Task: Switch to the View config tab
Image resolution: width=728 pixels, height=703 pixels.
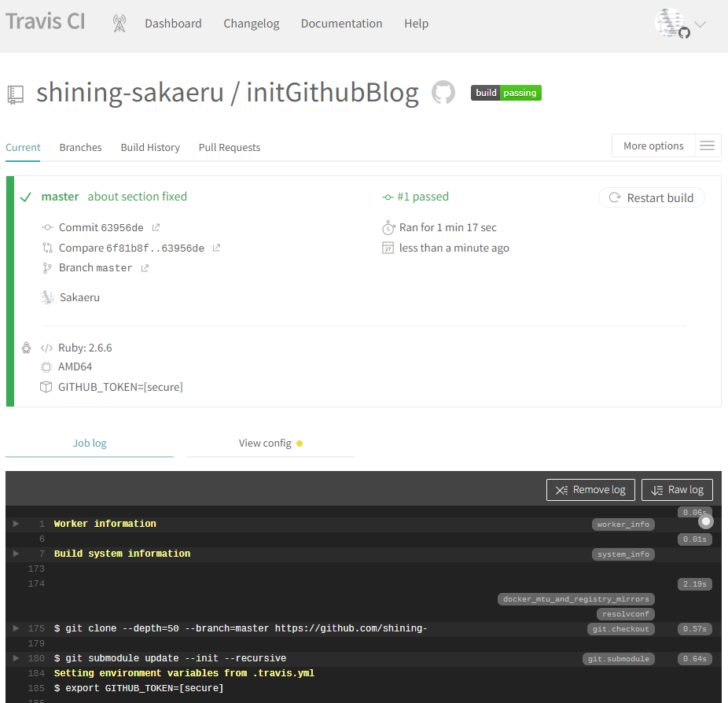Action: (270, 444)
